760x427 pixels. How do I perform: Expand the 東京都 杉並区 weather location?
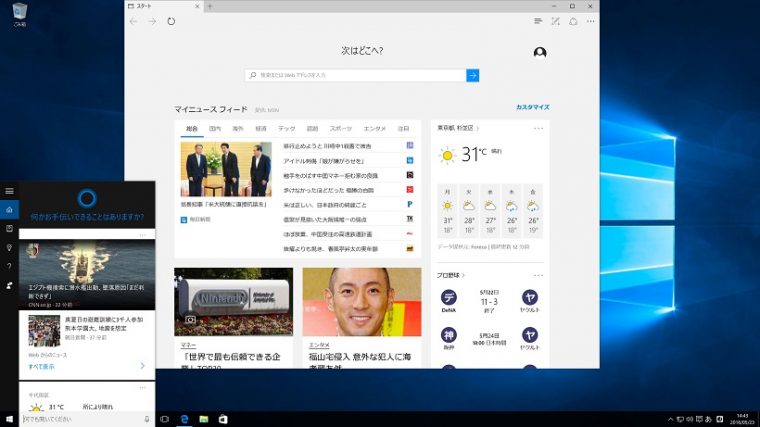458,128
